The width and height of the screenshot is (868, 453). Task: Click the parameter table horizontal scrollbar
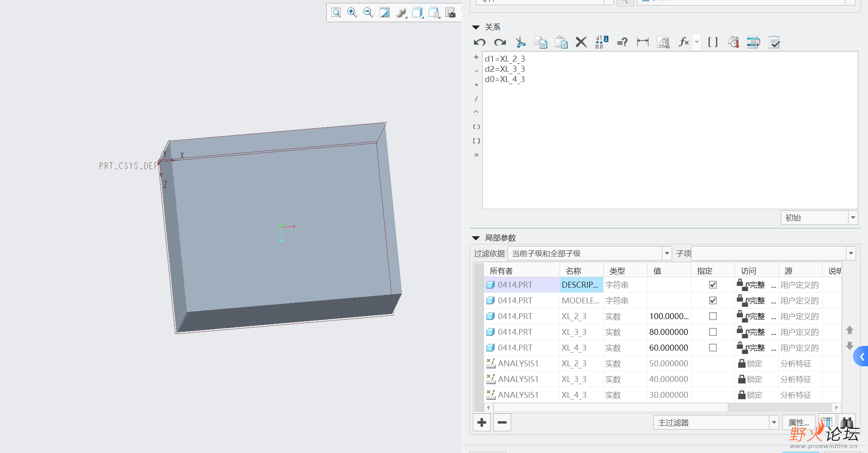(610, 408)
